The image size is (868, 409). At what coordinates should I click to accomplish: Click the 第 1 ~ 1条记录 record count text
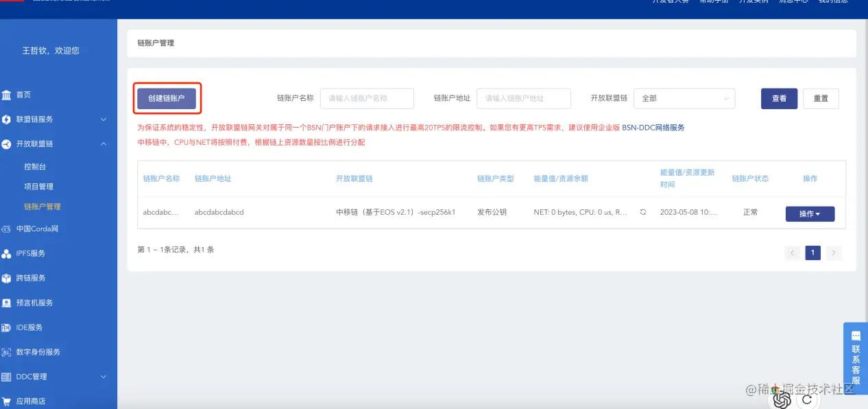click(176, 250)
